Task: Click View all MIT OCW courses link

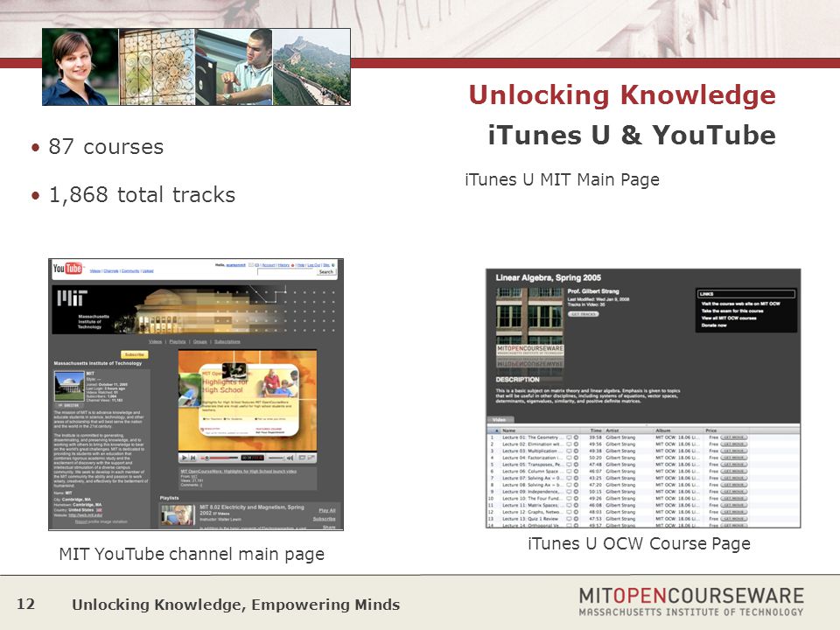Action: 729,318
